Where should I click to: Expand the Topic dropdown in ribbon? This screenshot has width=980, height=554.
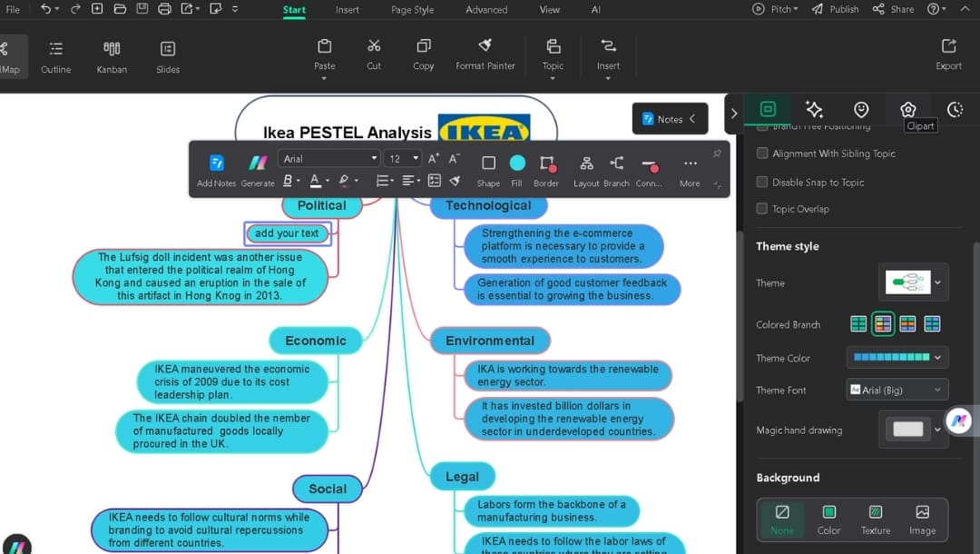553,79
